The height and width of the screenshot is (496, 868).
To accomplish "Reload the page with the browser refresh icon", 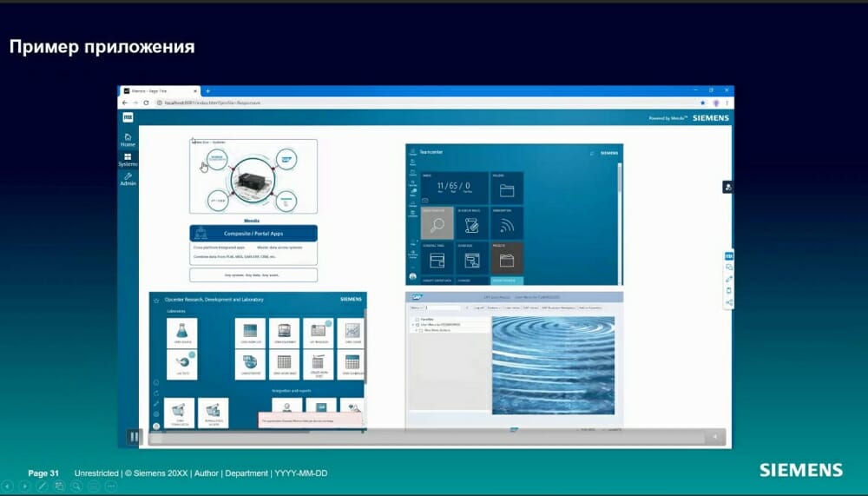I will (146, 103).
